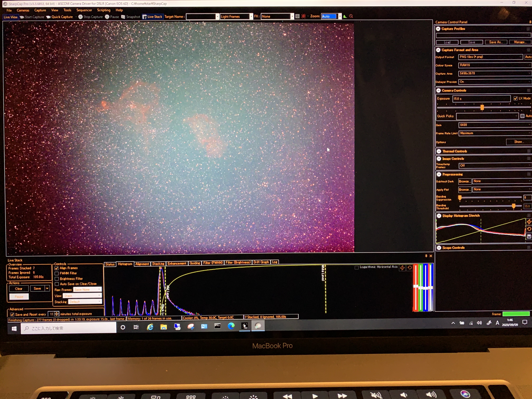The image size is (532, 399).
Task: Open the Sequencer menu
Action: point(84,10)
